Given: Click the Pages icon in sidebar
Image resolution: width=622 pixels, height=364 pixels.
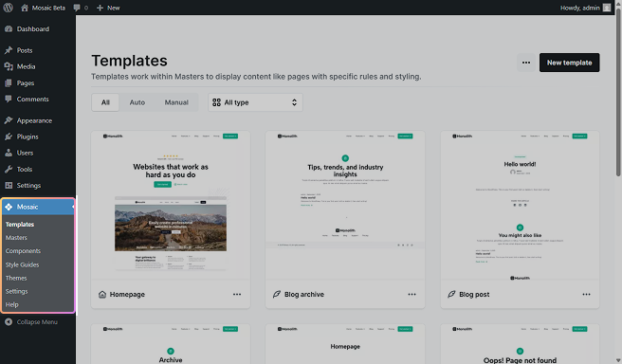Looking at the screenshot, I should point(9,82).
